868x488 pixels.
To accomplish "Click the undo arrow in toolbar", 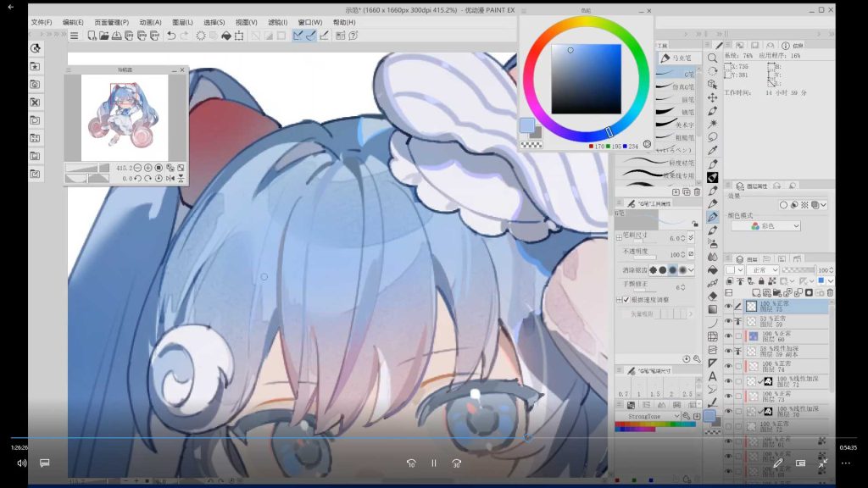I will point(171,36).
